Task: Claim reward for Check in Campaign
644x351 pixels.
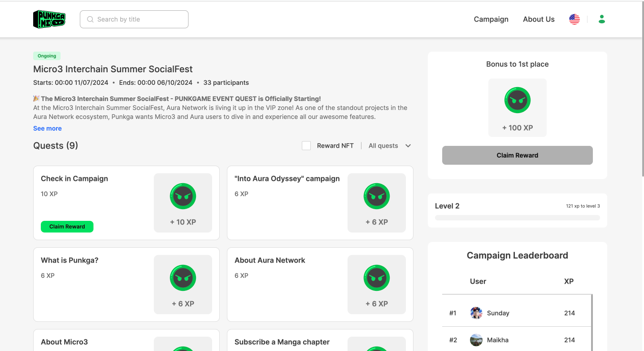Action: (67, 227)
